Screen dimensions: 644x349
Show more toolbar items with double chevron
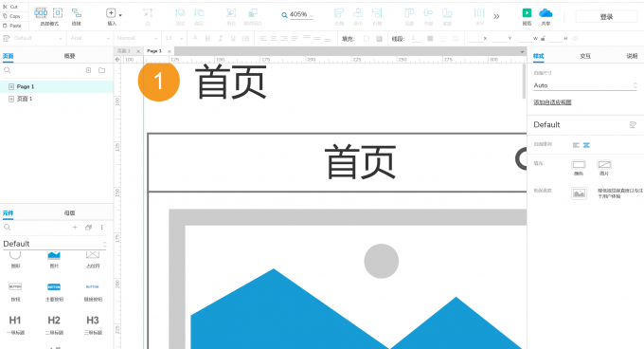(496, 16)
